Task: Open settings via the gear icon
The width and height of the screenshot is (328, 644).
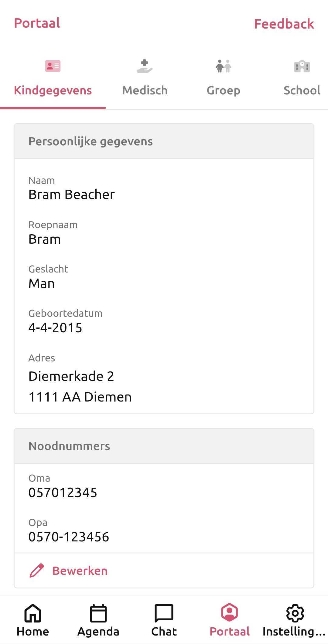Action: (295, 613)
